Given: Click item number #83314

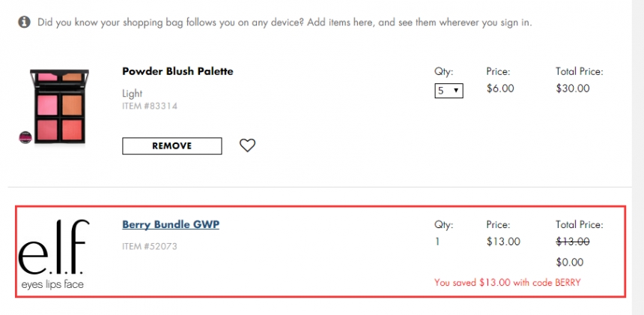Looking at the screenshot, I should (150, 106).
